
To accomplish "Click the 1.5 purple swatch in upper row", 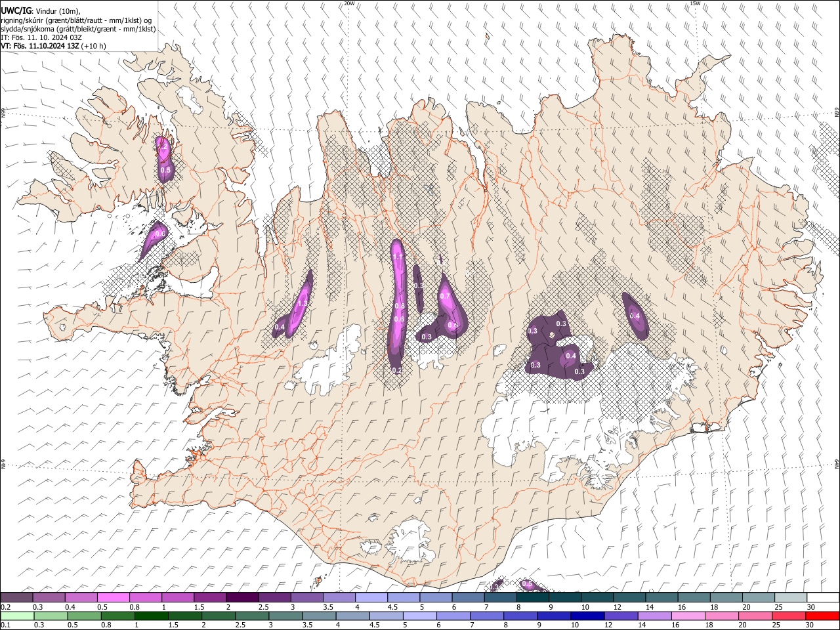I will pyautogui.click(x=209, y=598).
